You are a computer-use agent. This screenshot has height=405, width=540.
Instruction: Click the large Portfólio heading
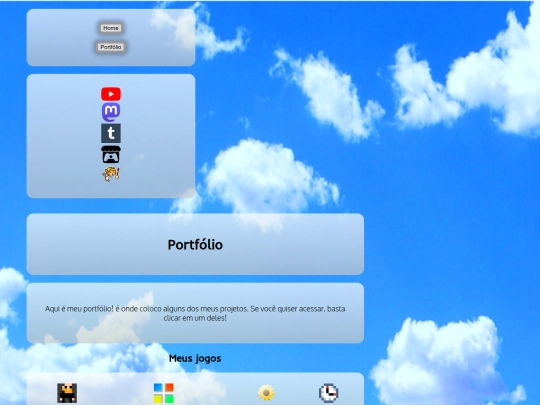(x=195, y=245)
